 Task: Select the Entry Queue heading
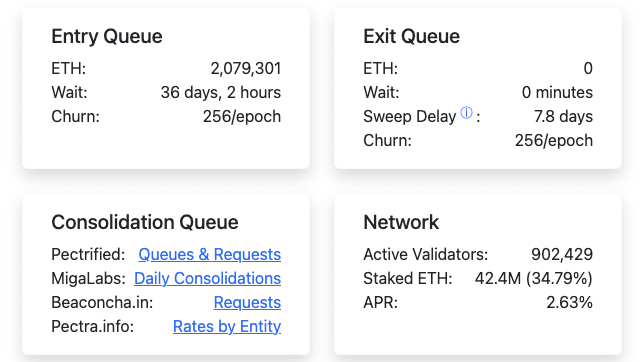click(x=107, y=36)
